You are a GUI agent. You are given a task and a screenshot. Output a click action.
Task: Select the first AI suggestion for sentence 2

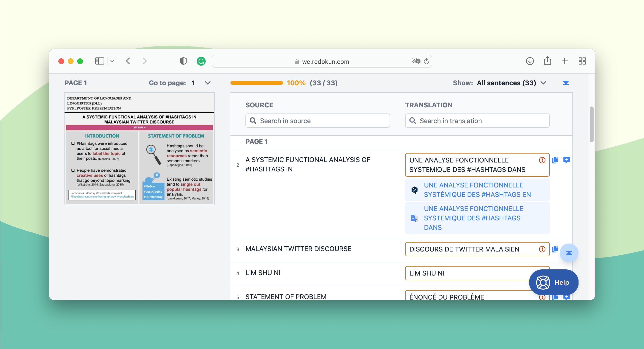coord(477,190)
